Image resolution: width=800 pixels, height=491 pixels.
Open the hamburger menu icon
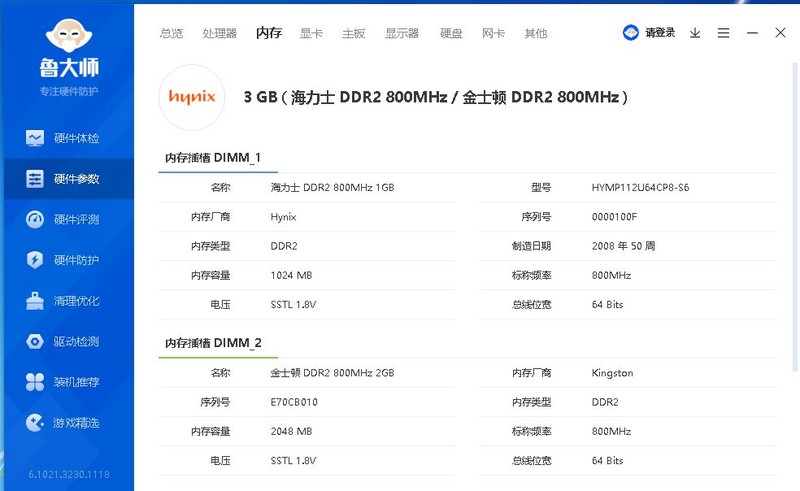coord(723,33)
